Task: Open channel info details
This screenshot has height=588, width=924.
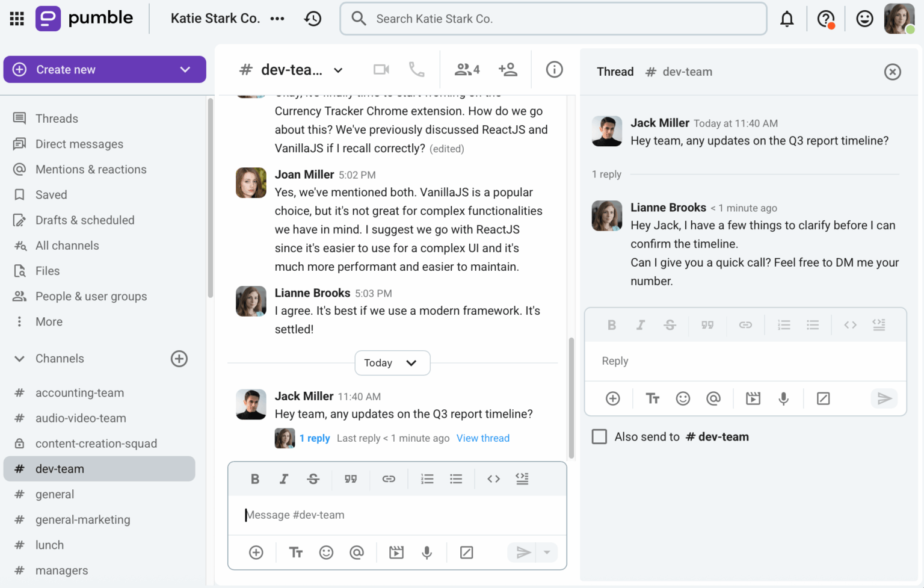Action: click(554, 70)
